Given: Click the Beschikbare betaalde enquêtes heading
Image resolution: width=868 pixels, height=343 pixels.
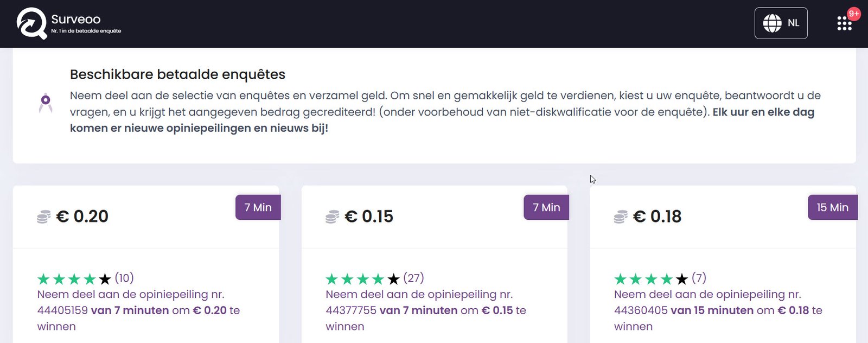Looking at the screenshot, I should tap(177, 74).
